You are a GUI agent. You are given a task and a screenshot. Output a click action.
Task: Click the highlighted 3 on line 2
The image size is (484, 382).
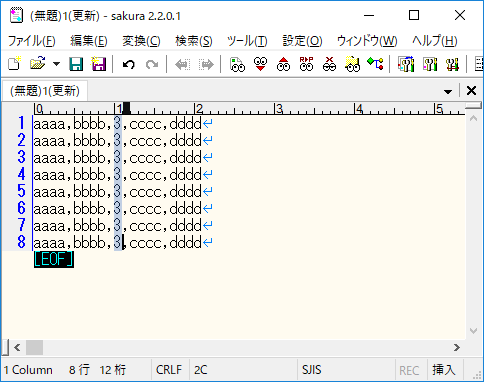[x=118, y=140]
